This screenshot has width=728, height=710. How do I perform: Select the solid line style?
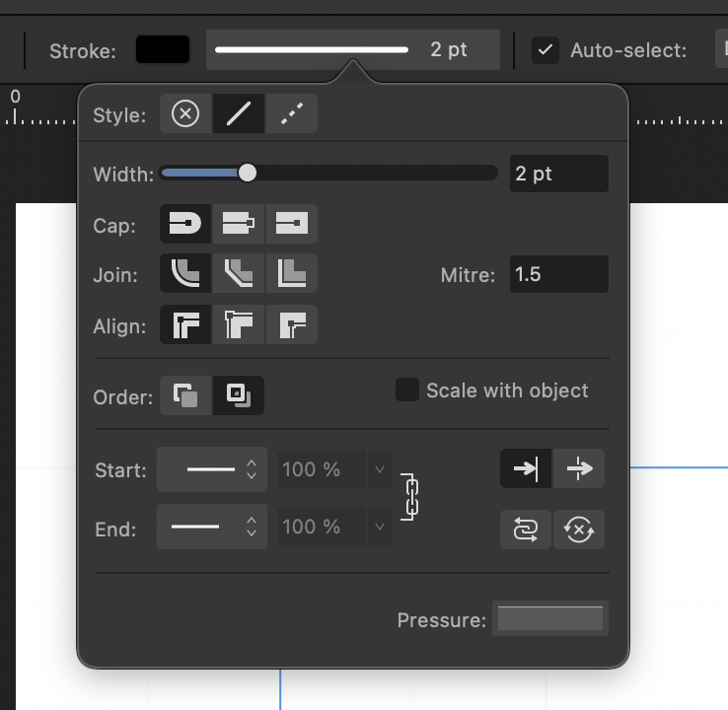(x=239, y=113)
